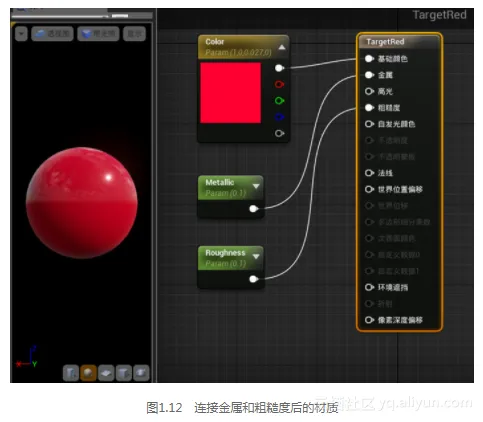Collapse the Color node with its arrow
Image resolution: width=483 pixels, height=422 pixels.
[282, 47]
